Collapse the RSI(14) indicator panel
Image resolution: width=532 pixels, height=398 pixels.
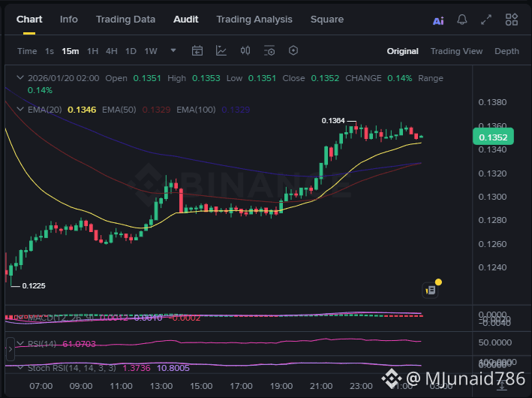click(x=20, y=344)
